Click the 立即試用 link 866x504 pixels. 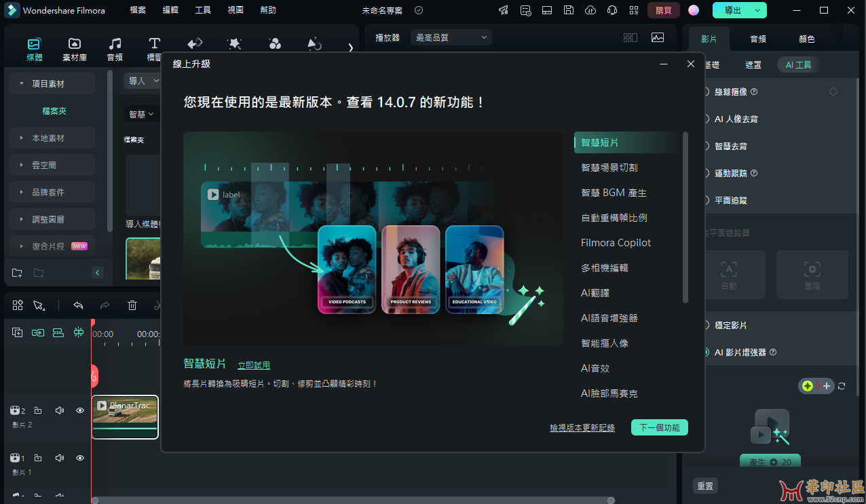(254, 365)
